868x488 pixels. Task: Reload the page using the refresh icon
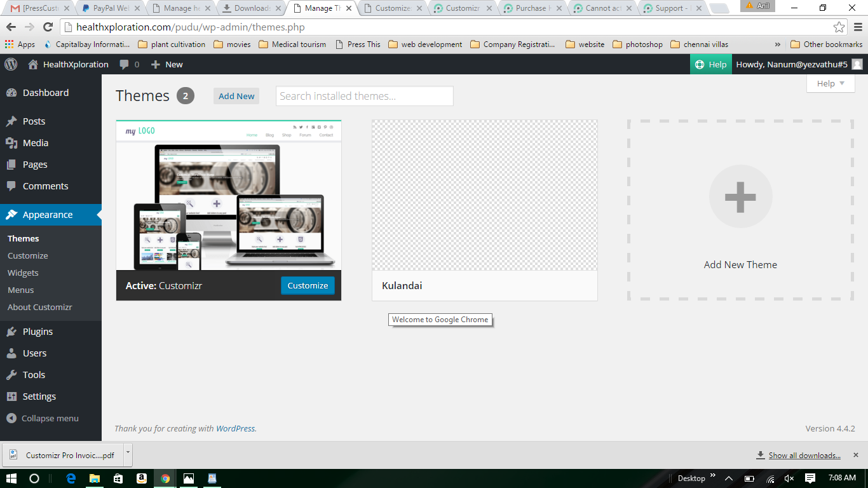(x=48, y=27)
